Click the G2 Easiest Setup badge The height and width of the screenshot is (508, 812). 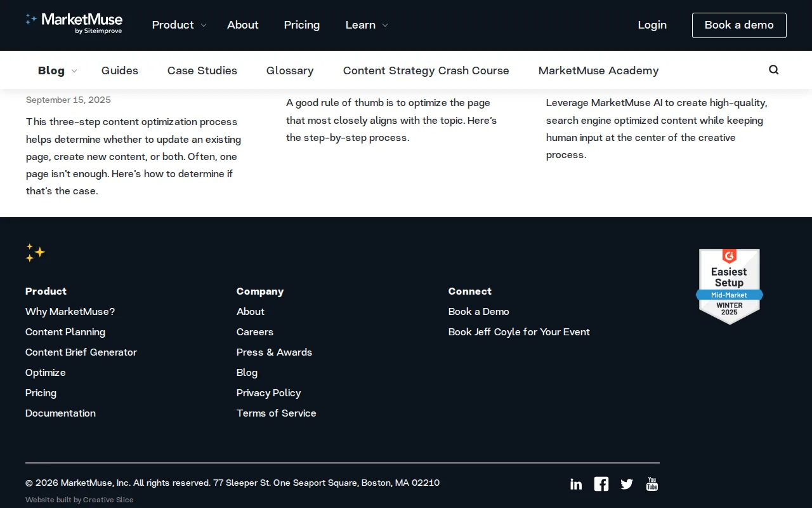click(730, 286)
